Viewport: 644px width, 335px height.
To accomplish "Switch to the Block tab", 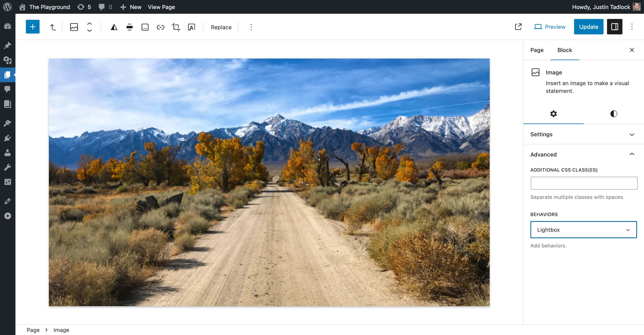I will [565, 50].
